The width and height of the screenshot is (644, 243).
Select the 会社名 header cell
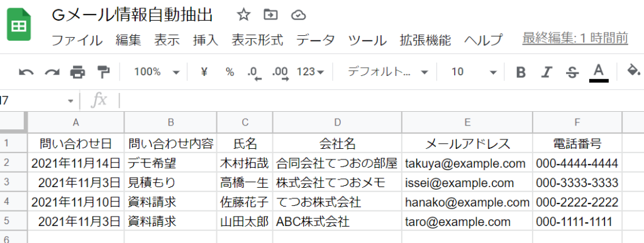coord(337,143)
